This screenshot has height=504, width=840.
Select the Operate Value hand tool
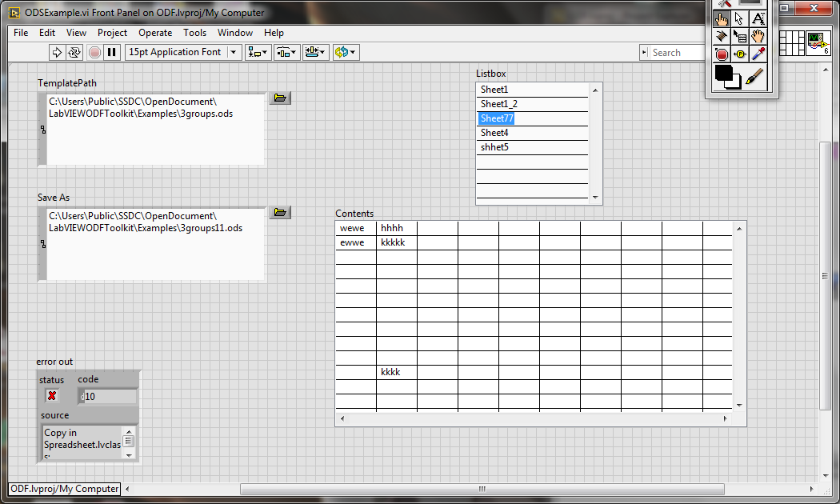click(x=722, y=18)
